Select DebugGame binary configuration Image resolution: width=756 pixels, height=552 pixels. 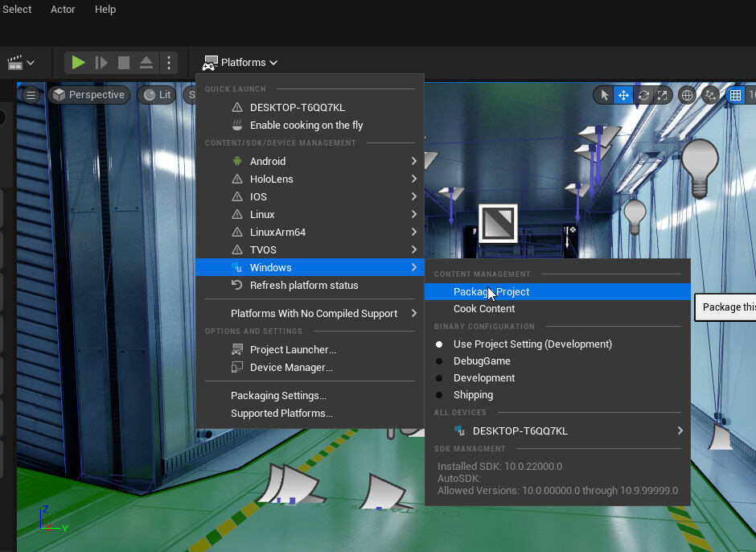pyautogui.click(x=482, y=361)
